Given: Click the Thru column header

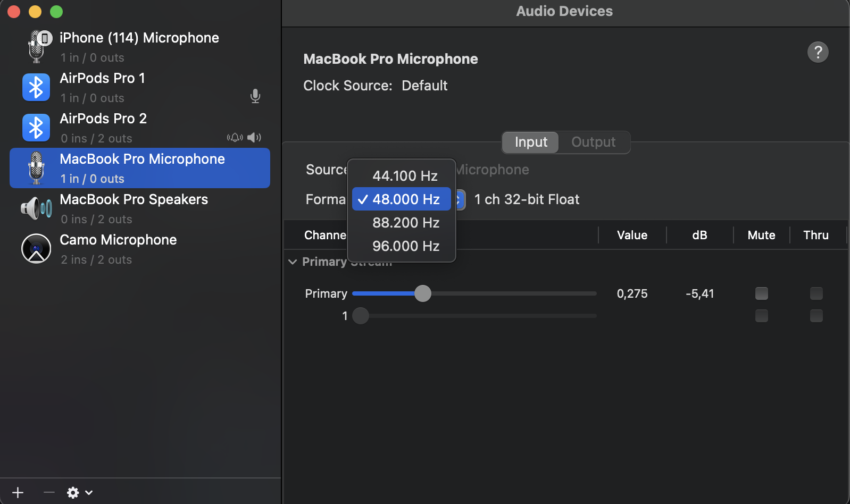Looking at the screenshot, I should (816, 235).
